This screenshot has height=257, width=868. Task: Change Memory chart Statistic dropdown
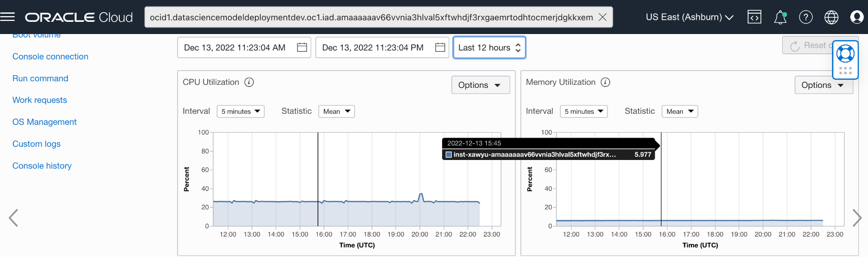(x=680, y=112)
